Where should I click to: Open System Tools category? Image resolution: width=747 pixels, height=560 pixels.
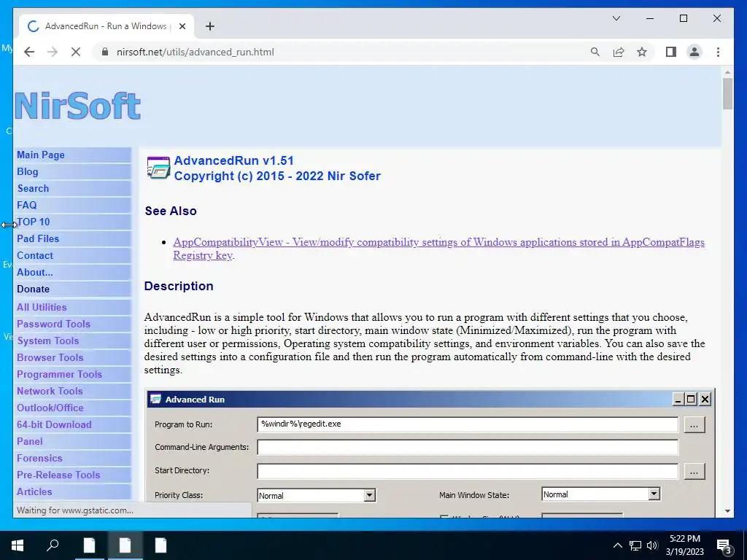click(x=48, y=341)
